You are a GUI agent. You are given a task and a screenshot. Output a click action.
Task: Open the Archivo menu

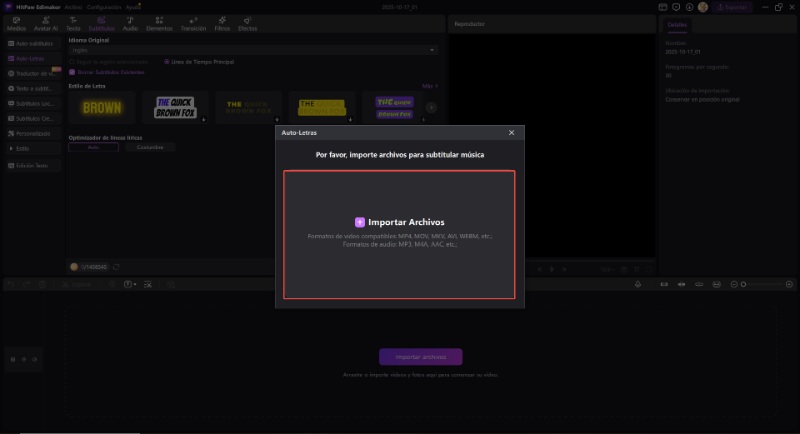(73, 6)
